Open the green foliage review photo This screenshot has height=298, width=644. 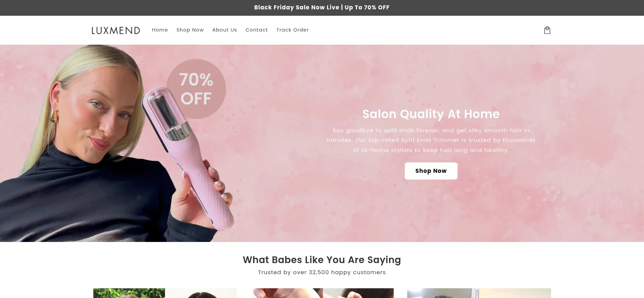click(x=129, y=293)
